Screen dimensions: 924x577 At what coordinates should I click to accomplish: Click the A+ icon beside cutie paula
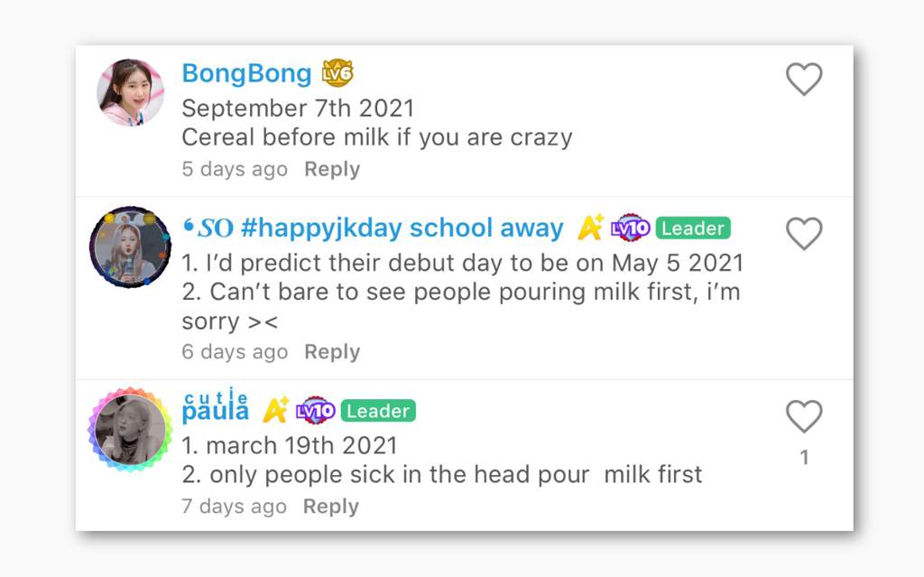[x=276, y=410]
